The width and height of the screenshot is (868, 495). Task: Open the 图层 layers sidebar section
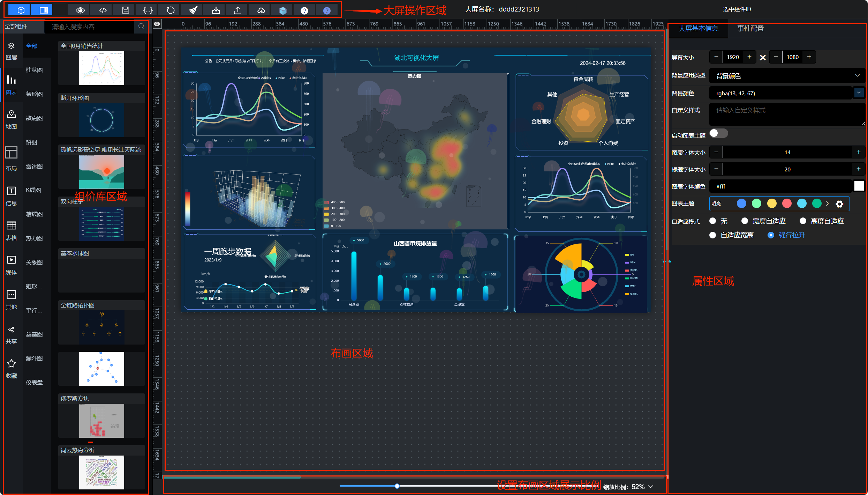[11, 51]
